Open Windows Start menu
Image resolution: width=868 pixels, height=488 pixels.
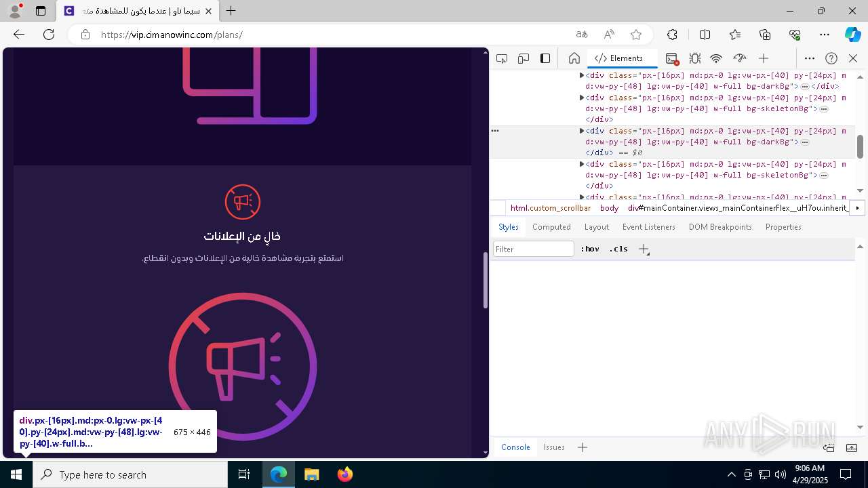point(16,474)
